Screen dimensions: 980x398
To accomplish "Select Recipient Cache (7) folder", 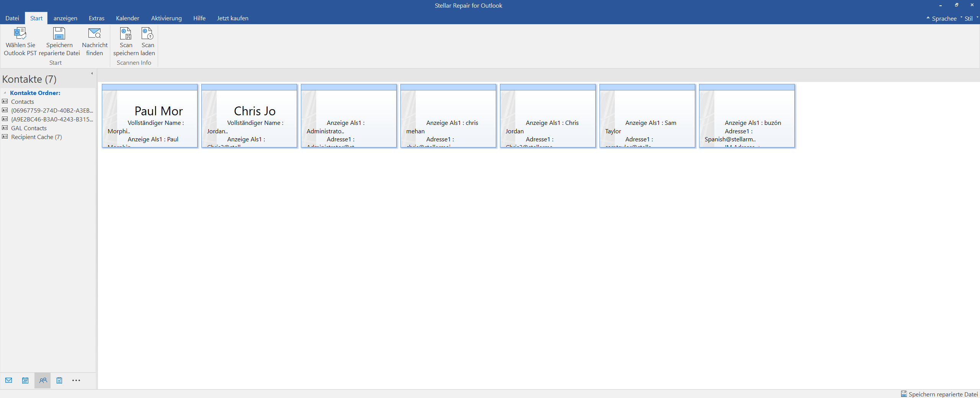I will (36, 137).
